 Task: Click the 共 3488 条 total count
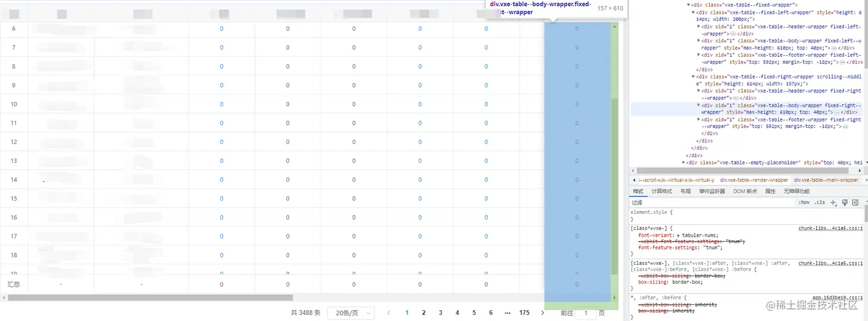[305, 312]
